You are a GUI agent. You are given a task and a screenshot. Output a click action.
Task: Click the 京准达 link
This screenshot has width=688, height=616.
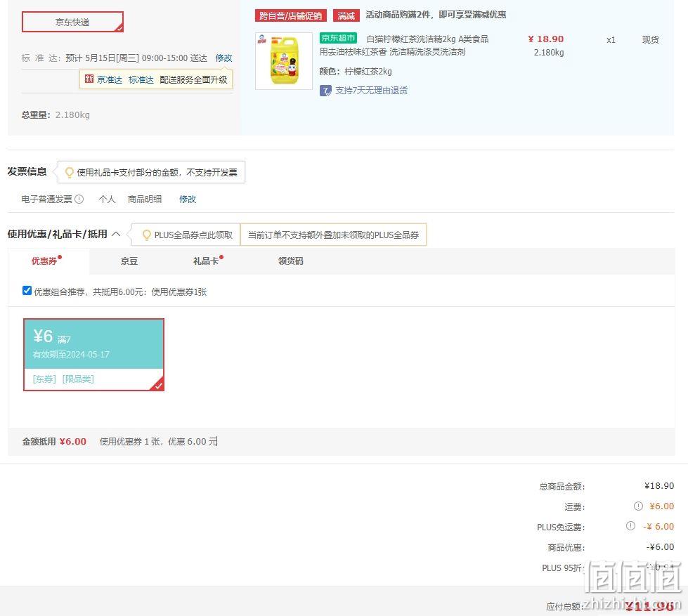pos(110,79)
